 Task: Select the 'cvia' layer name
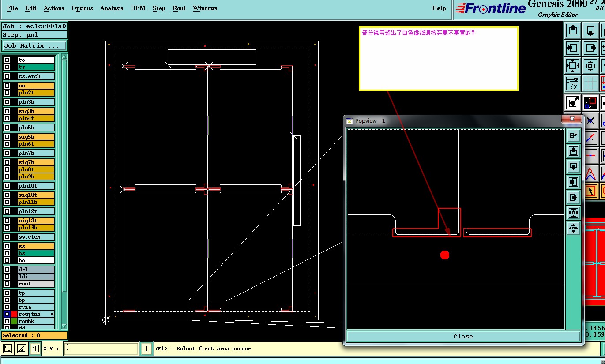[36, 307]
